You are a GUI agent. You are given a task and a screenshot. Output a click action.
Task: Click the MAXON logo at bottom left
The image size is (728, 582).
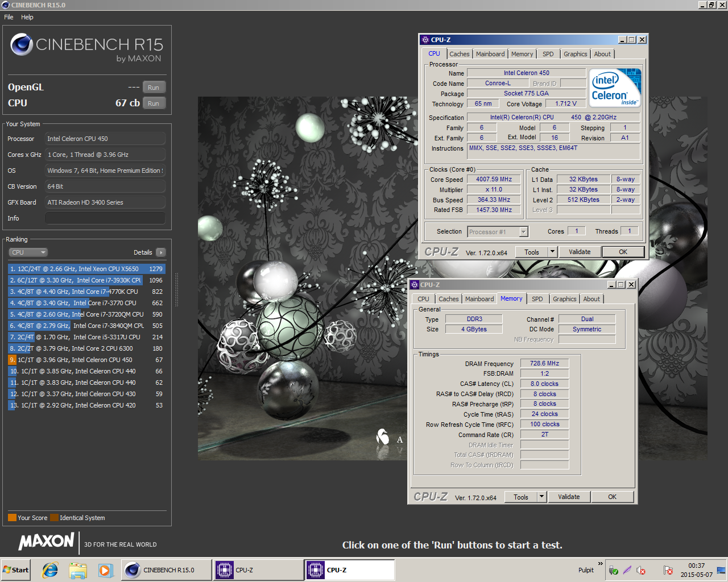click(x=47, y=542)
